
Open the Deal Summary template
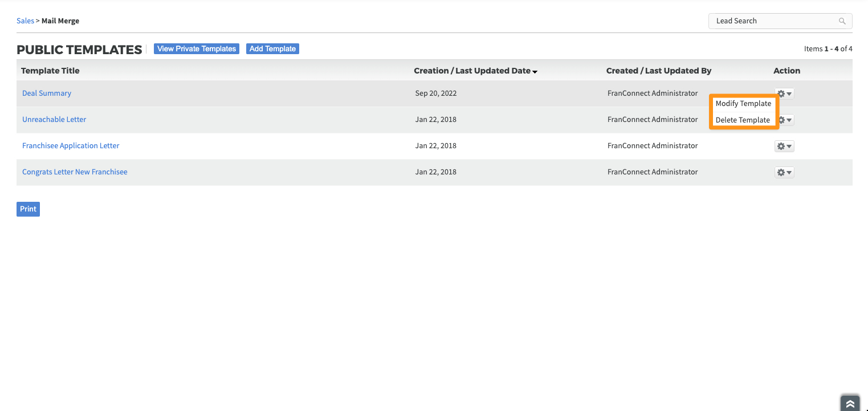[x=47, y=93]
